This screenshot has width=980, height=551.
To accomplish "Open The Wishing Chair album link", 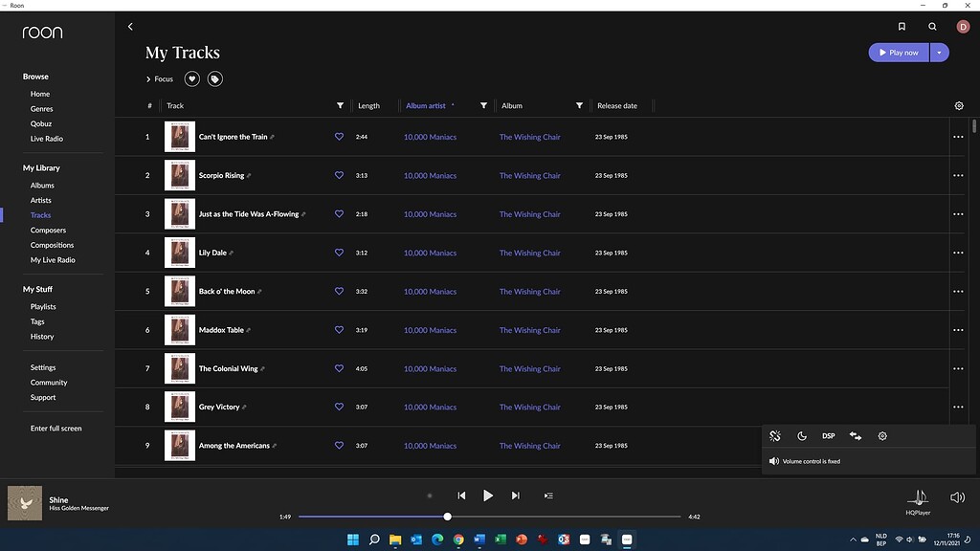I will (x=529, y=137).
